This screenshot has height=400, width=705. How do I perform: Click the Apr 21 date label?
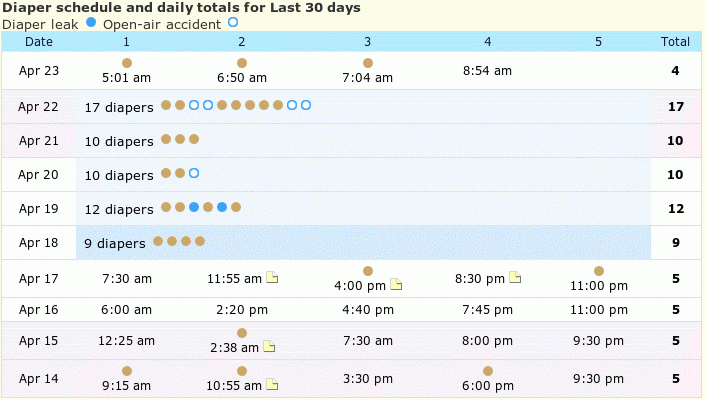click(x=39, y=141)
